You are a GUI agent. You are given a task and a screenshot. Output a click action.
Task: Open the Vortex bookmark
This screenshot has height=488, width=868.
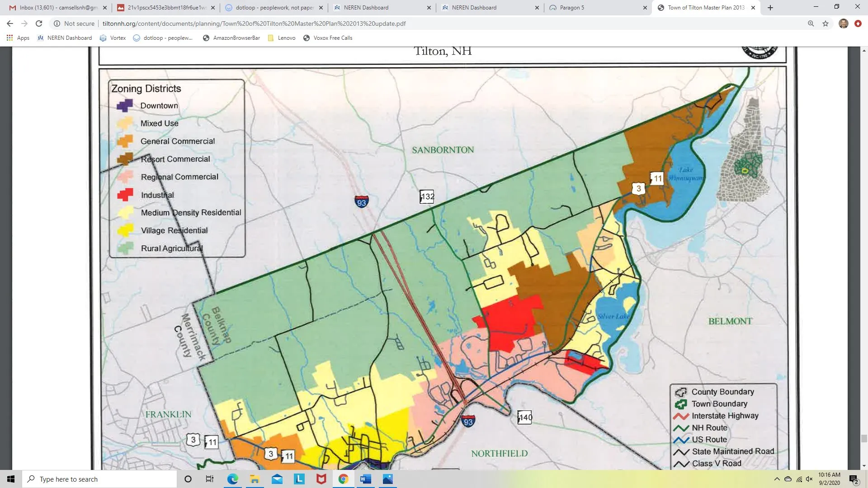click(113, 38)
